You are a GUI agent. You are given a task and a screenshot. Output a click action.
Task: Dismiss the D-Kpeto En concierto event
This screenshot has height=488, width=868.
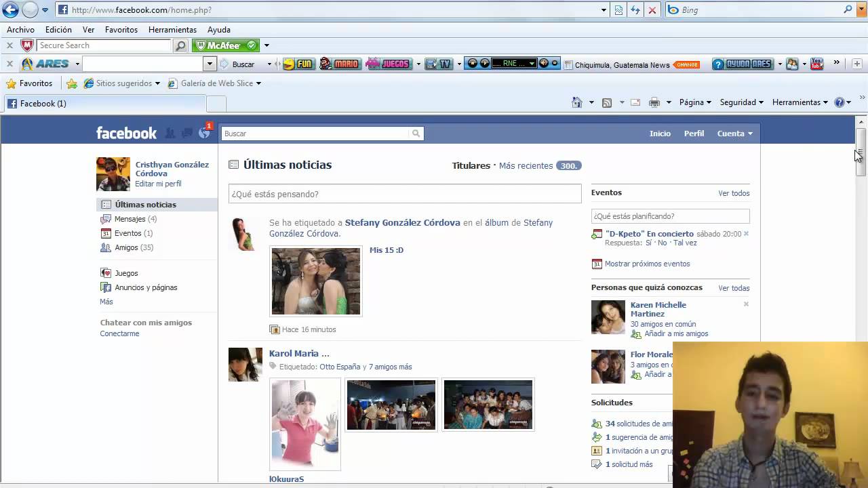click(x=746, y=234)
